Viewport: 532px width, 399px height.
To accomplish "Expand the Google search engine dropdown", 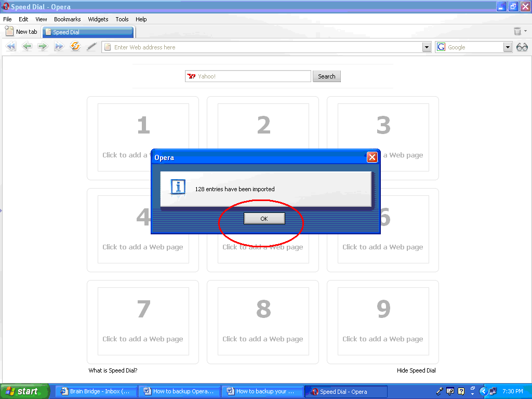I will pos(508,47).
